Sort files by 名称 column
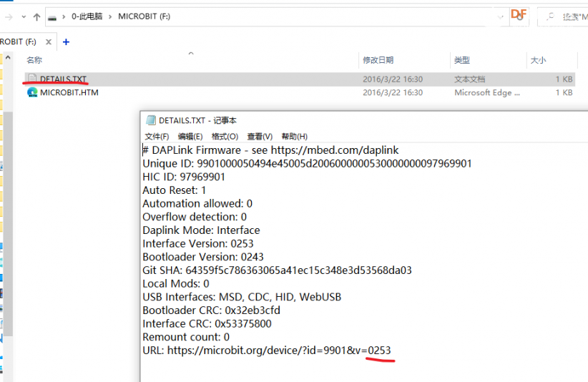The height and width of the screenshot is (382, 588). tap(34, 60)
